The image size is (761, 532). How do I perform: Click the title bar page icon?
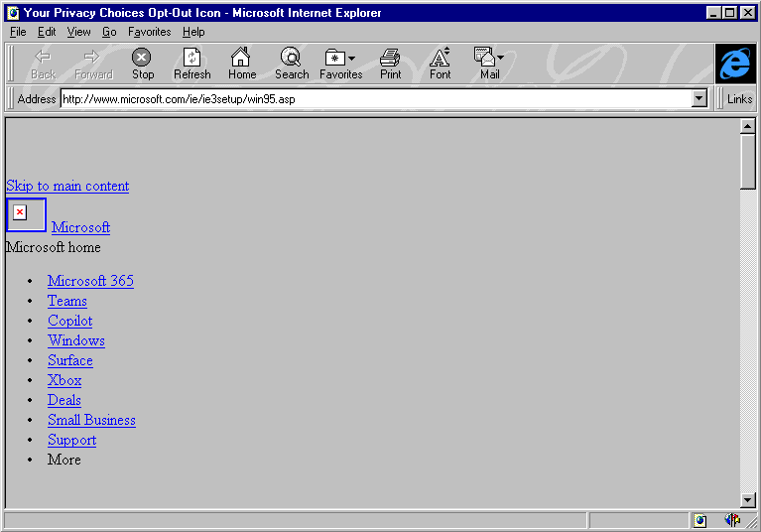coord(13,13)
